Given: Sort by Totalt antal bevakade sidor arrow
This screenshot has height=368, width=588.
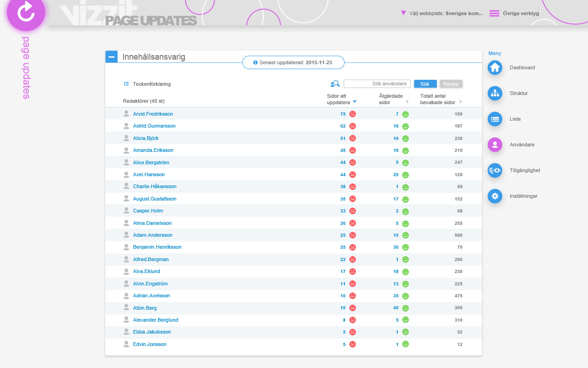Looking at the screenshot, I should (x=461, y=102).
